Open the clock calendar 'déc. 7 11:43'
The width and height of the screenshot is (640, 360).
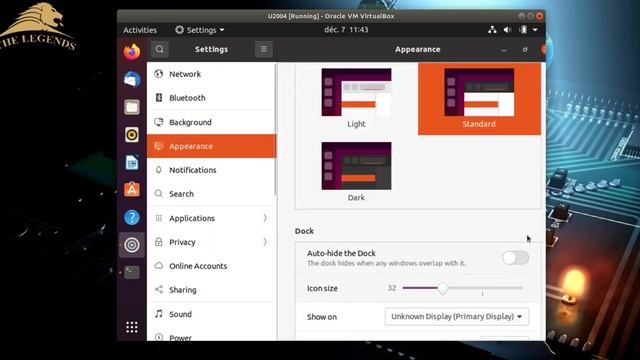346,30
